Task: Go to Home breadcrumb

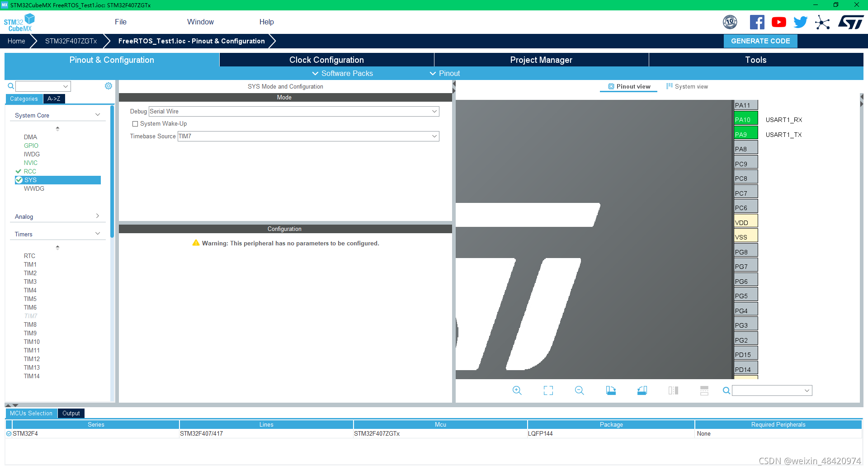Action: (x=16, y=41)
